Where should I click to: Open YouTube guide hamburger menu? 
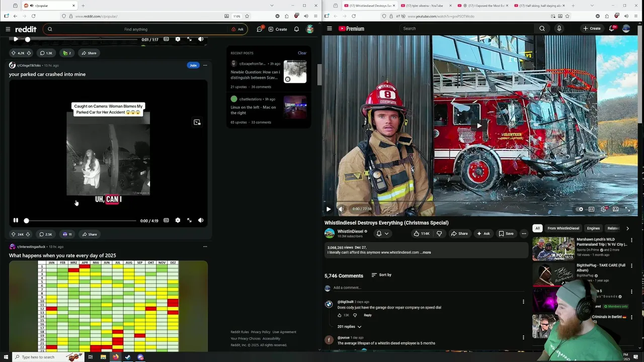(x=330, y=29)
